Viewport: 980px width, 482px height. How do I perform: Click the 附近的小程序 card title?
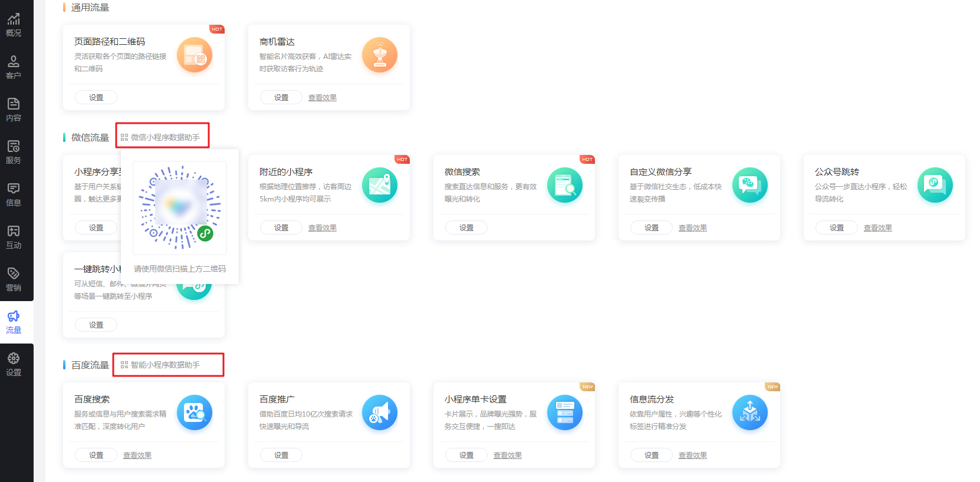pyautogui.click(x=286, y=172)
